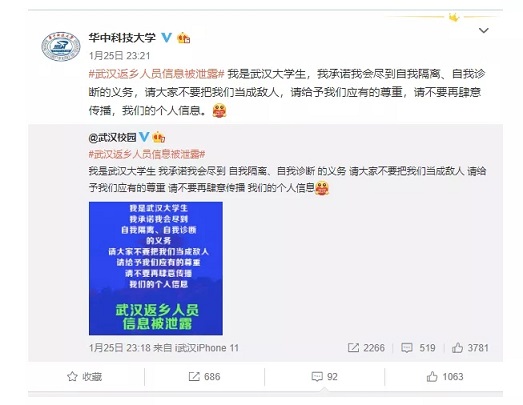
Task: Click the crown badge next to 武汉校园
Action: 158,137
